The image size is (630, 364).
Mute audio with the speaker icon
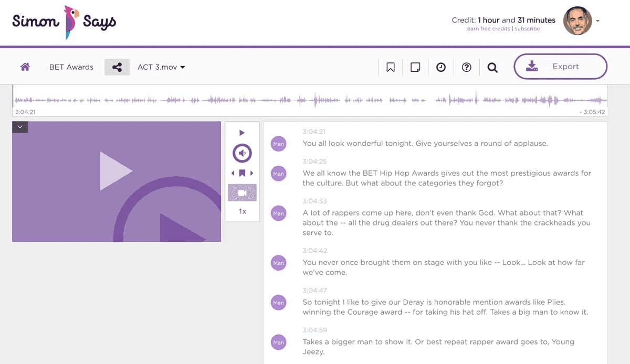[x=242, y=153]
